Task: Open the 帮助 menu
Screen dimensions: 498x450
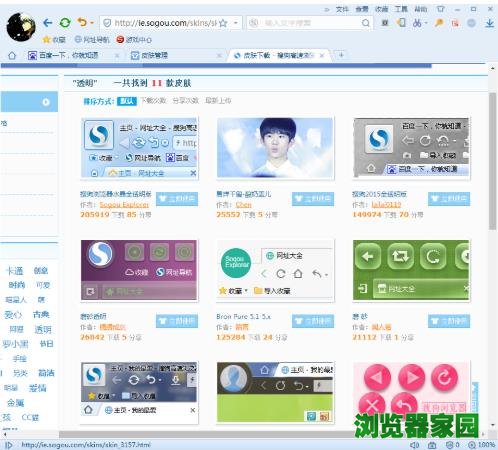Action: pos(421,9)
